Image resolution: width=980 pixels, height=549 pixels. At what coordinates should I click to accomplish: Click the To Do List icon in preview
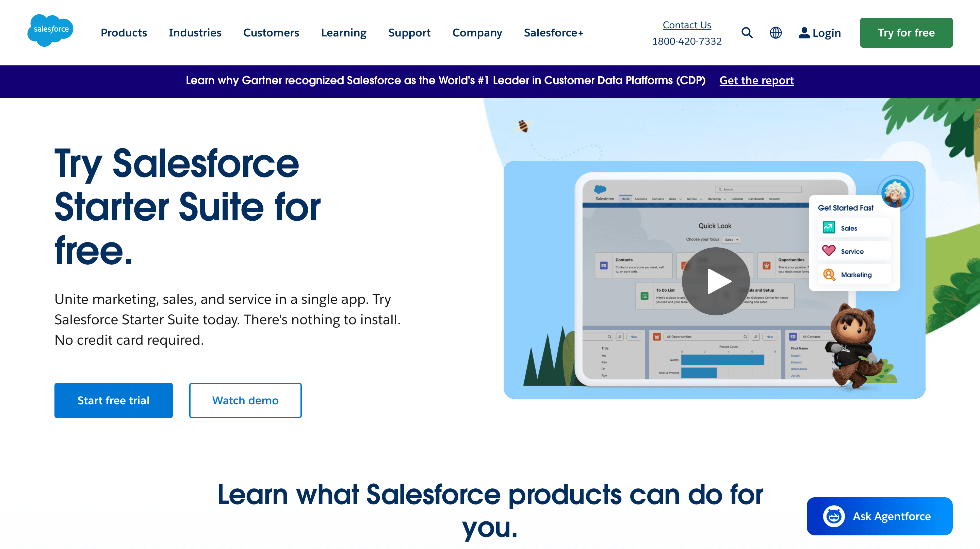click(644, 296)
